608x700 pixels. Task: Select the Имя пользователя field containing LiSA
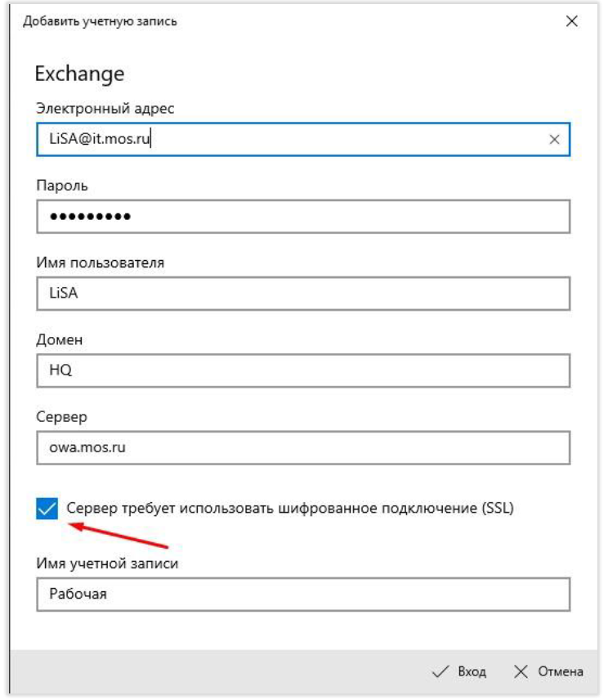(303, 294)
